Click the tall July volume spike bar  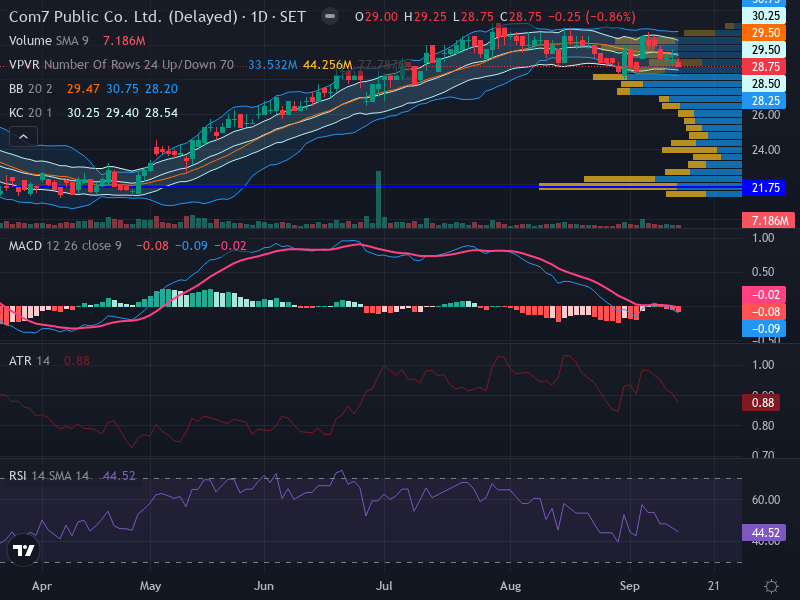(x=379, y=199)
